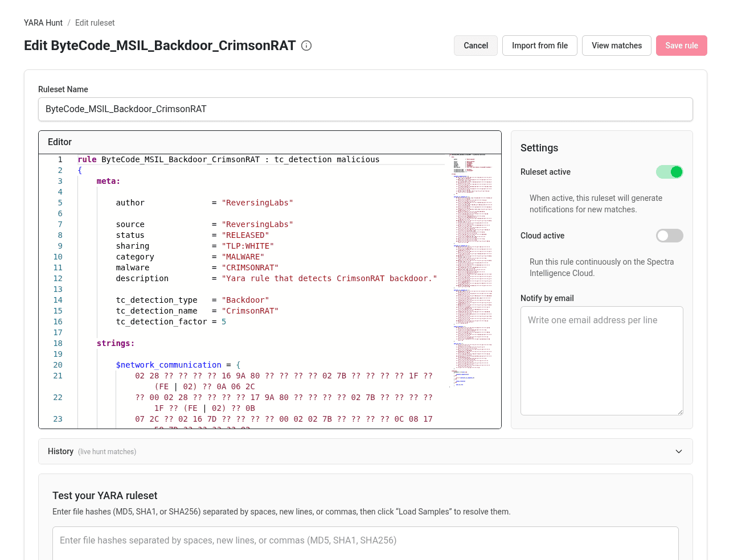
Task: Open View matches
Action: pos(617,46)
